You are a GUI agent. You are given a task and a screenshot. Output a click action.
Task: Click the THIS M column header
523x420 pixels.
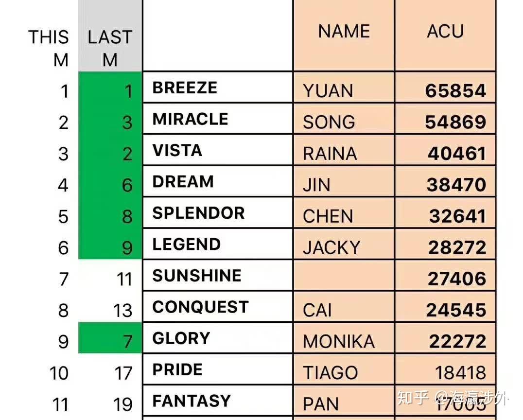[49, 48]
